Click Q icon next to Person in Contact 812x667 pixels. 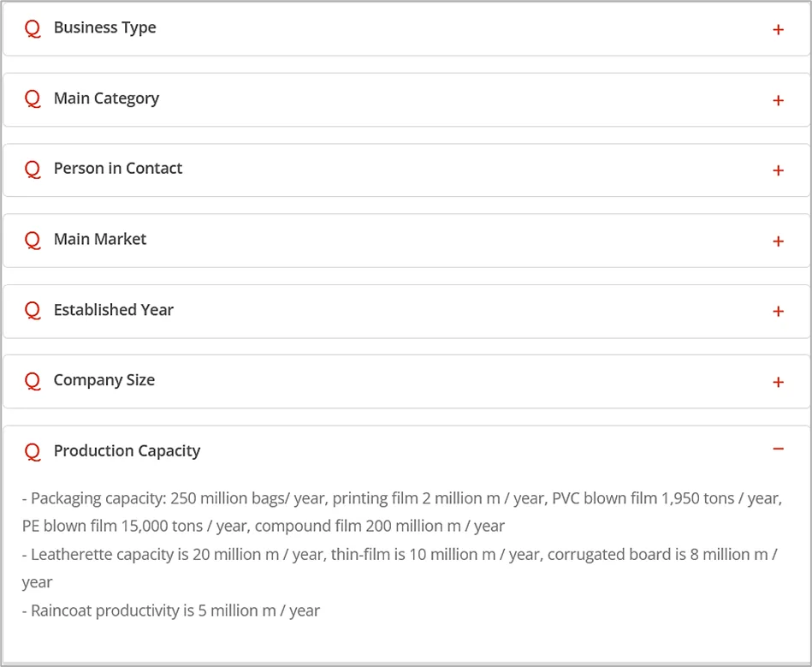click(33, 170)
